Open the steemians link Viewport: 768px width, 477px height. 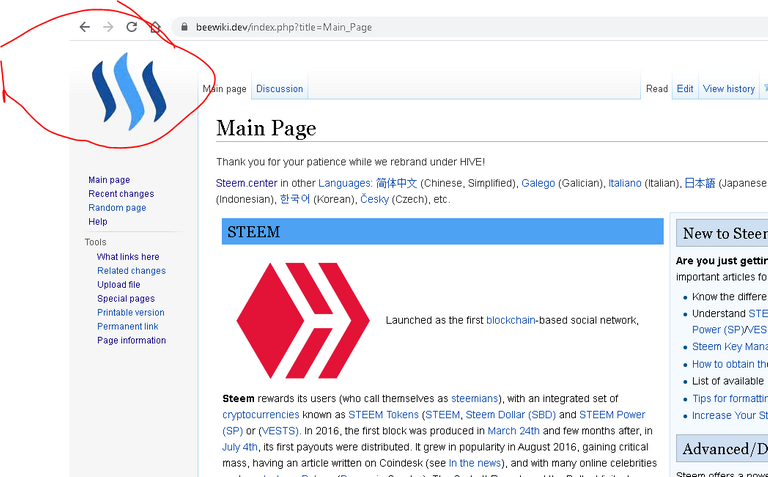click(x=475, y=399)
